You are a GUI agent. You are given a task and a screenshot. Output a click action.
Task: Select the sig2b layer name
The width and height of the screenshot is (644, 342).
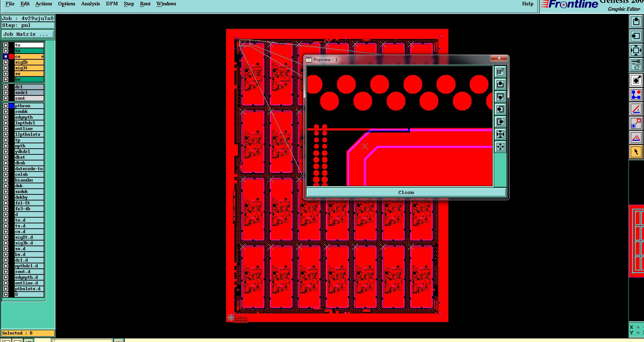click(29, 62)
